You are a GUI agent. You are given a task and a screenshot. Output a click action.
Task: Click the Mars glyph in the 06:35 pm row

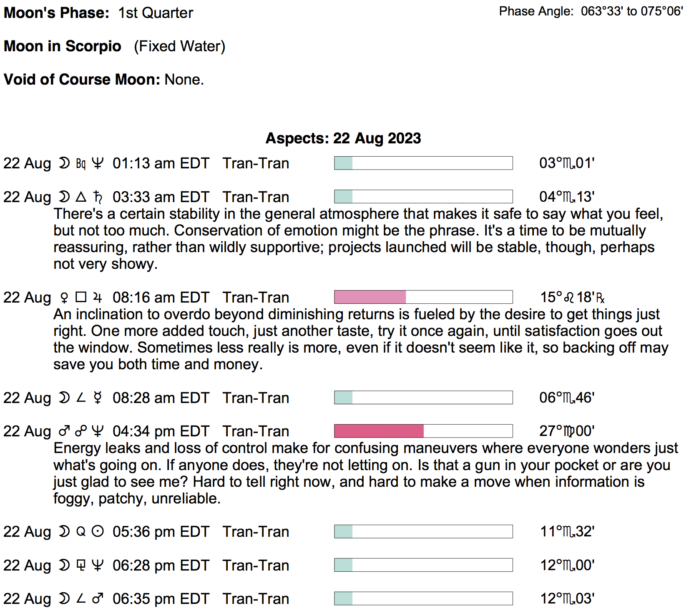(x=98, y=599)
